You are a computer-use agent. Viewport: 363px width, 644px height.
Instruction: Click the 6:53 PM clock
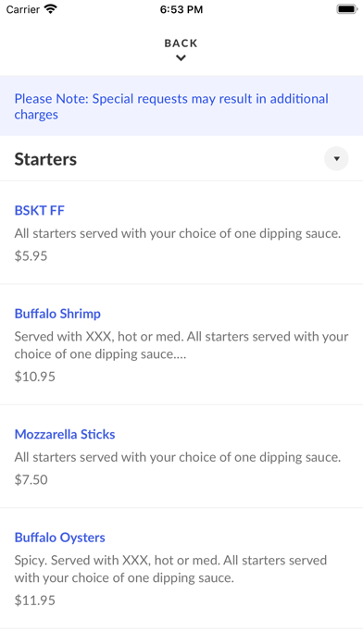pos(181,9)
